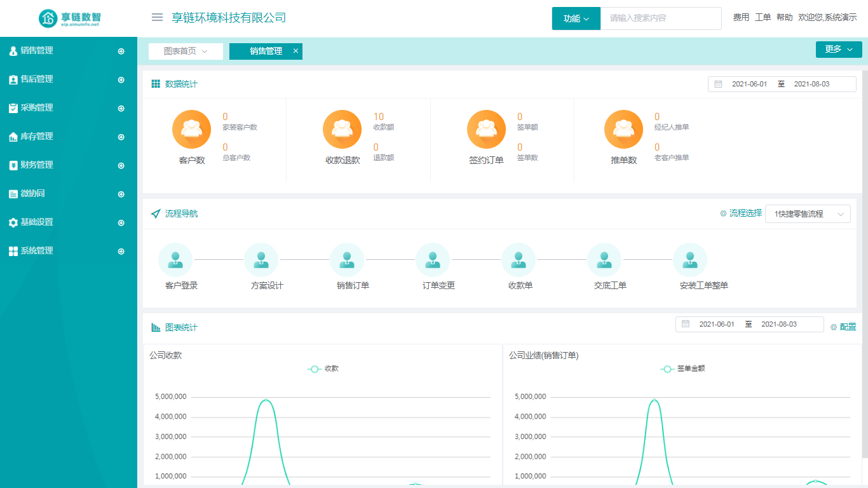Click the 收款额 value 10

[x=379, y=117]
